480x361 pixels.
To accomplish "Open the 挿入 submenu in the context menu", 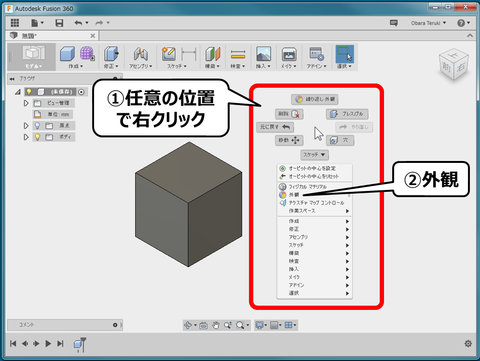I will click(x=314, y=269).
